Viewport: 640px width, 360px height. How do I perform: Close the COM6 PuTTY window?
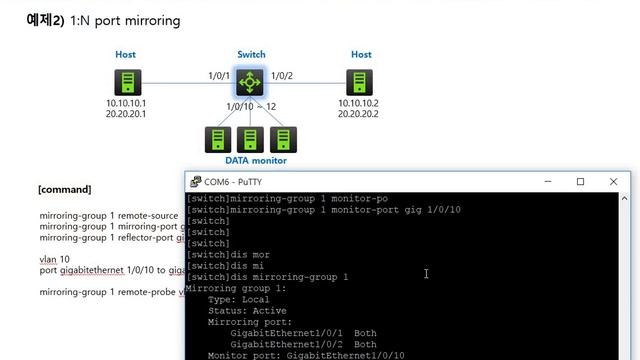pyautogui.click(x=613, y=182)
